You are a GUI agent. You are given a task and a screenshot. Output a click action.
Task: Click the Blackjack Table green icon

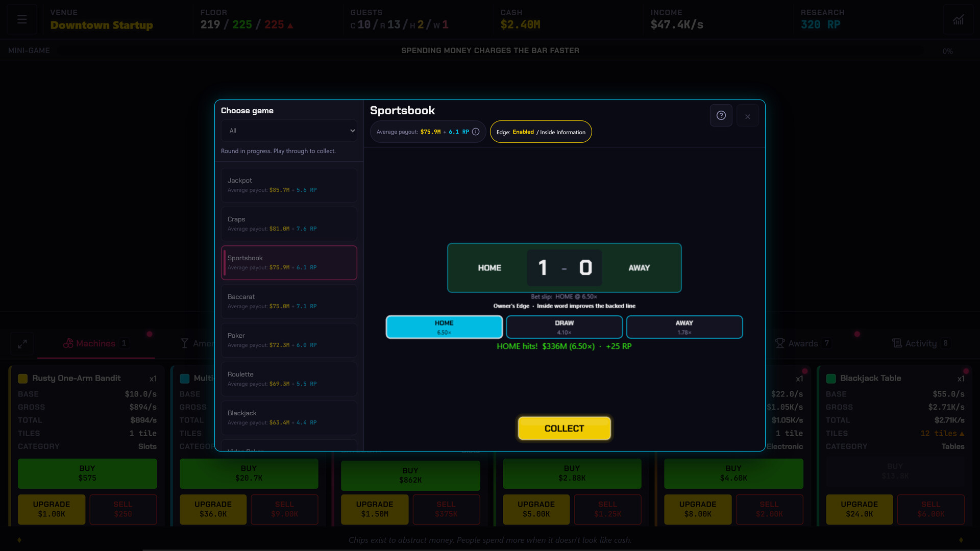[x=831, y=379]
